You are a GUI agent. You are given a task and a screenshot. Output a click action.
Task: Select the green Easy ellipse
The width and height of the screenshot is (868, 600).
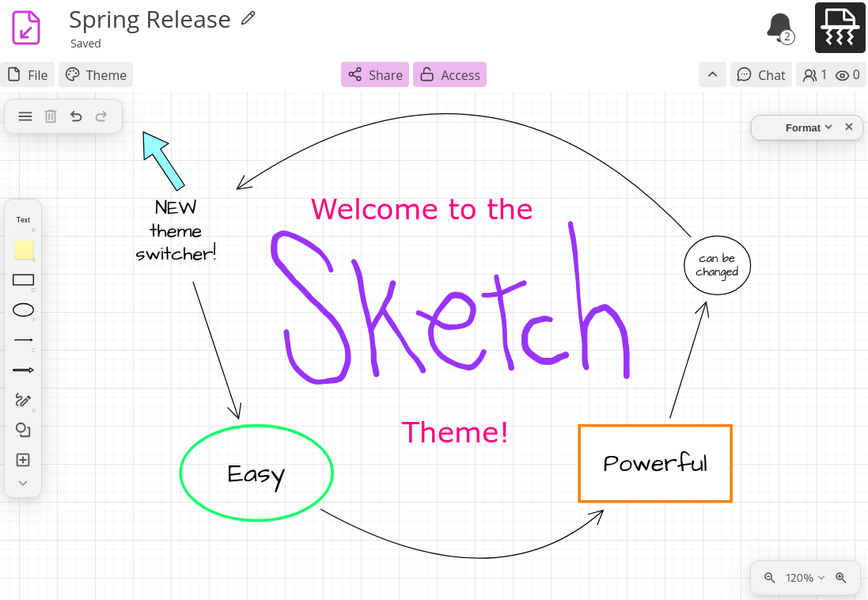point(256,473)
